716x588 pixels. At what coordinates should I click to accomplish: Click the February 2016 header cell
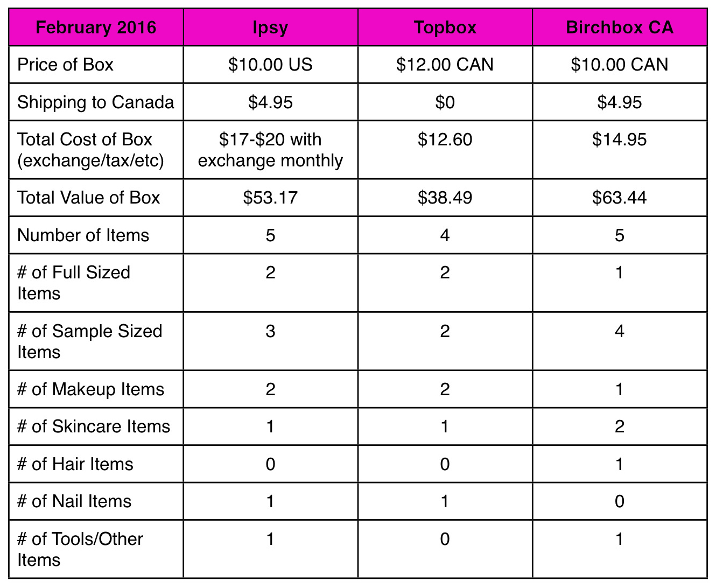tap(96, 27)
